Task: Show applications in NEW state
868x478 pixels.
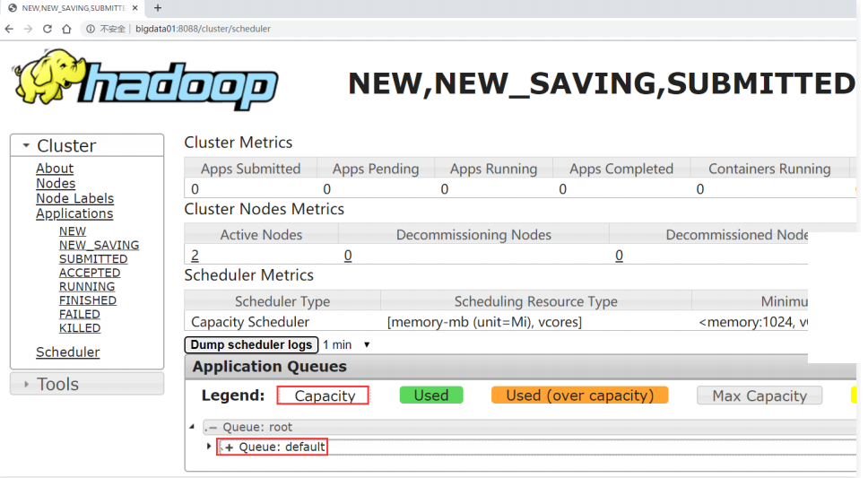Action: point(73,231)
